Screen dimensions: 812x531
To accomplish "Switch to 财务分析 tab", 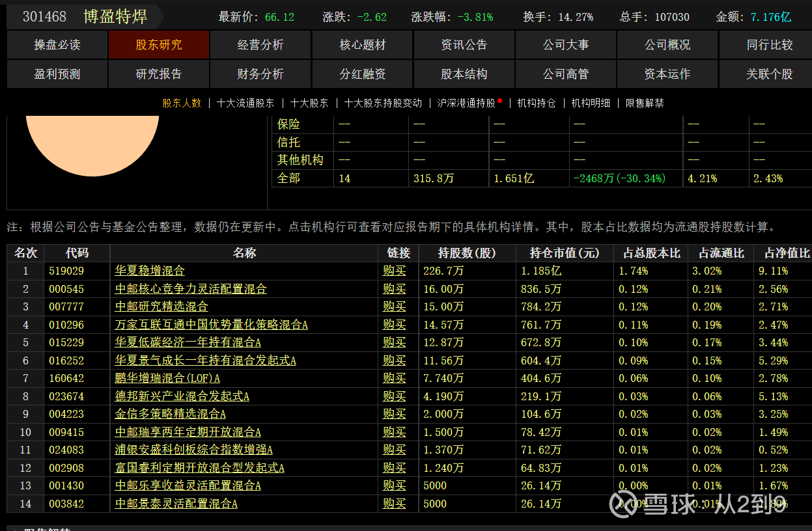I will tap(260, 74).
